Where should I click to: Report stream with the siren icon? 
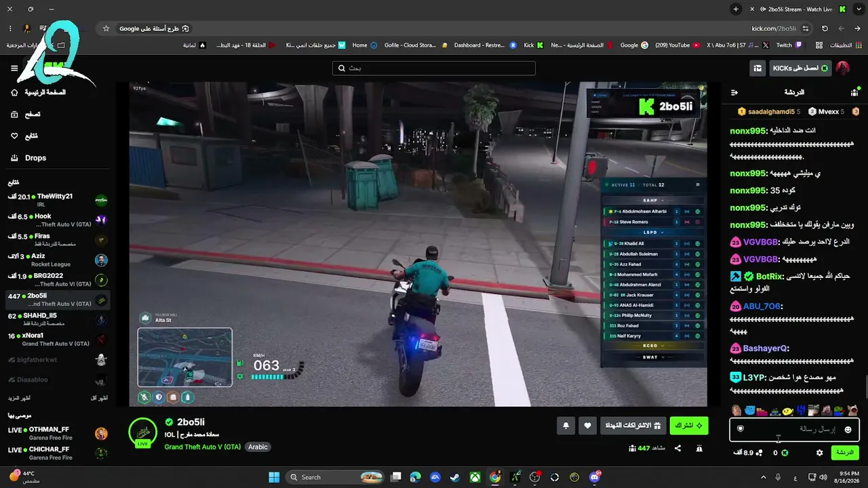click(x=699, y=449)
